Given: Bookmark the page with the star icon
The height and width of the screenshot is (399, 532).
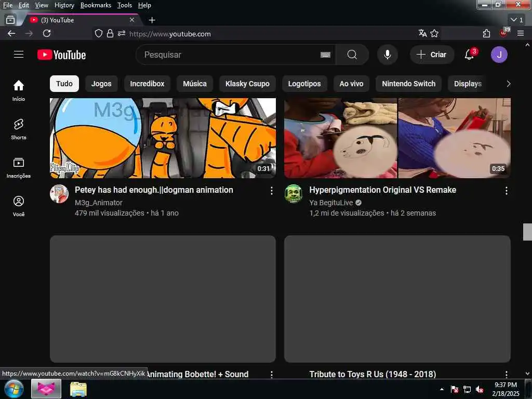Looking at the screenshot, I should [434, 33].
